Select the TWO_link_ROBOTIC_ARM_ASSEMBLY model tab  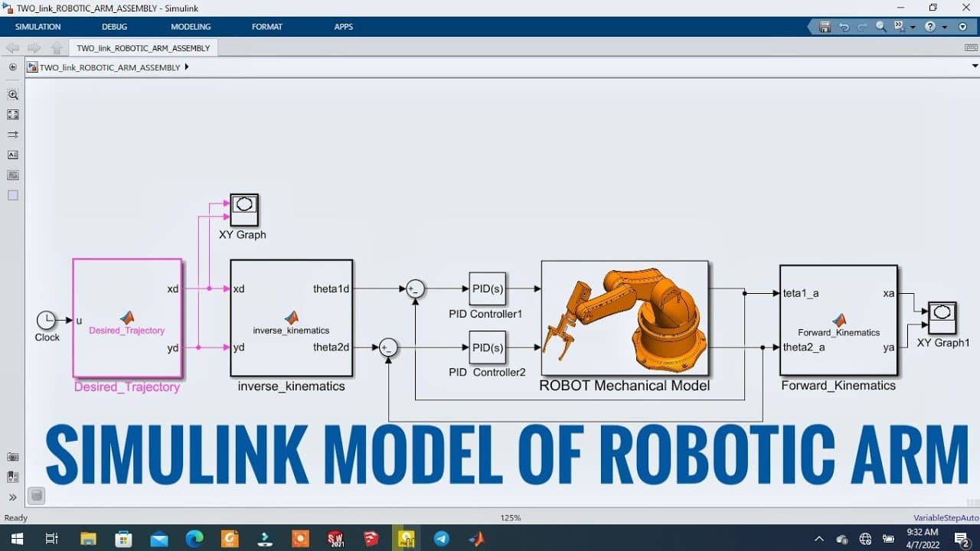point(143,47)
